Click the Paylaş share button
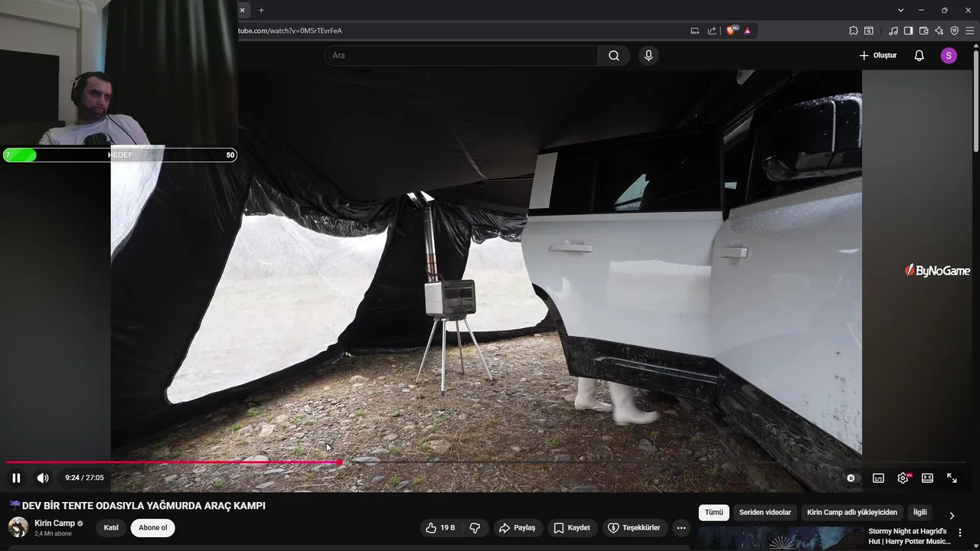 (517, 527)
